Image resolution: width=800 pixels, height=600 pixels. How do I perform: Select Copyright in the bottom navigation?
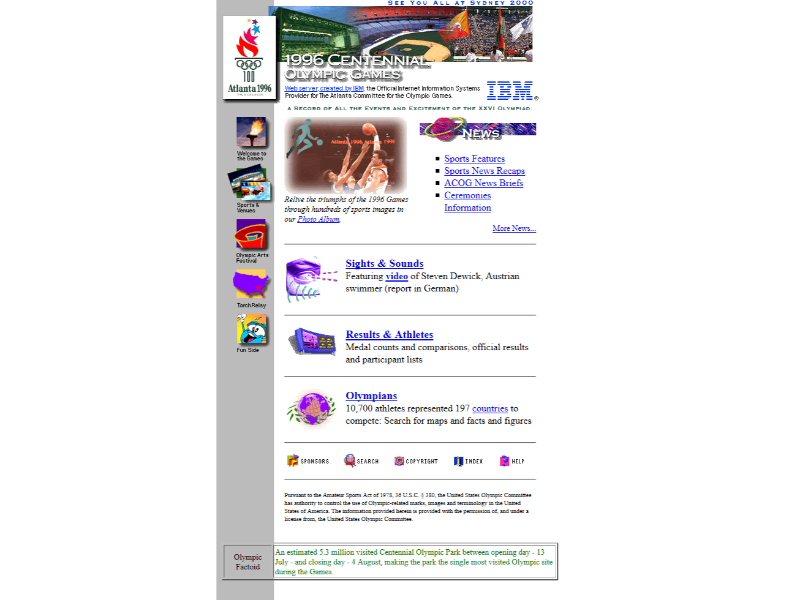416,461
